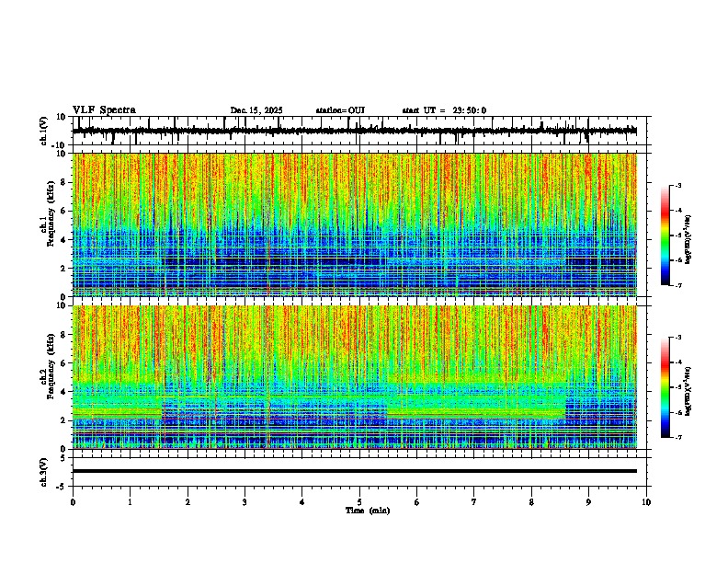Image resolution: width=728 pixels, height=563 pixels.
Task: Select the "start UT = 23:50:0" text
Action: click(x=444, y=110)
